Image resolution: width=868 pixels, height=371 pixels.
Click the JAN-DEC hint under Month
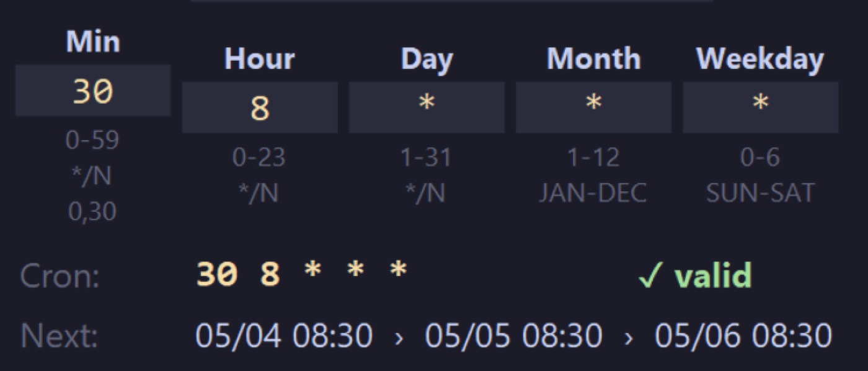[593, 194]
